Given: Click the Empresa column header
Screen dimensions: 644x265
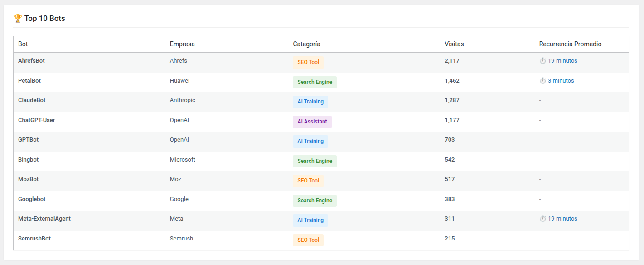Looking at the screenshot, I should coord(182,44).
